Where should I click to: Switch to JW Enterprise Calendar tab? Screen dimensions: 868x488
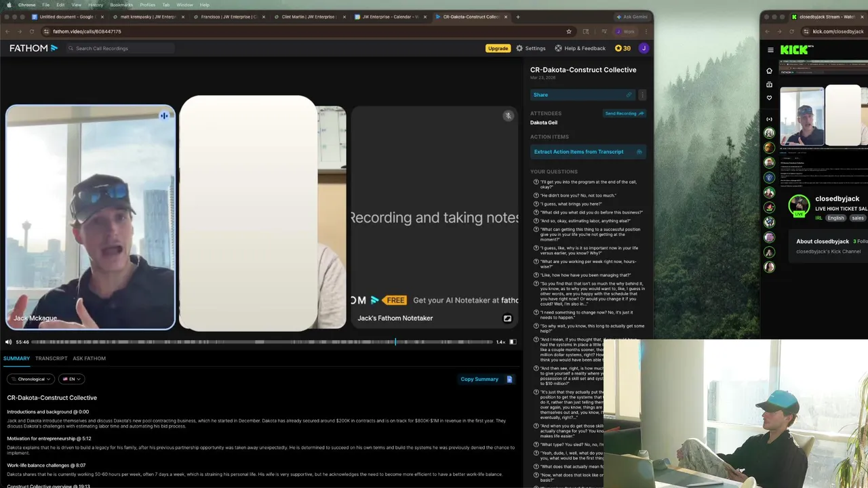pyautogui.click(x=390, y=16)
